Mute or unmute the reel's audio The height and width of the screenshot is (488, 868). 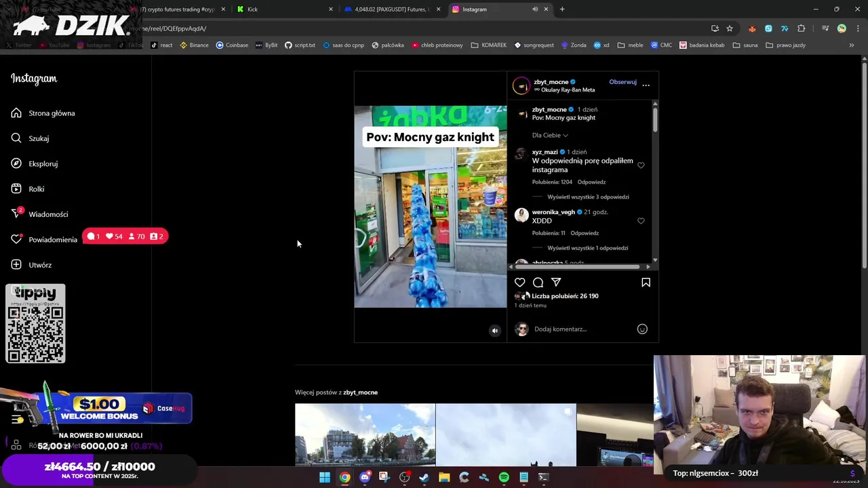[495, 331]
